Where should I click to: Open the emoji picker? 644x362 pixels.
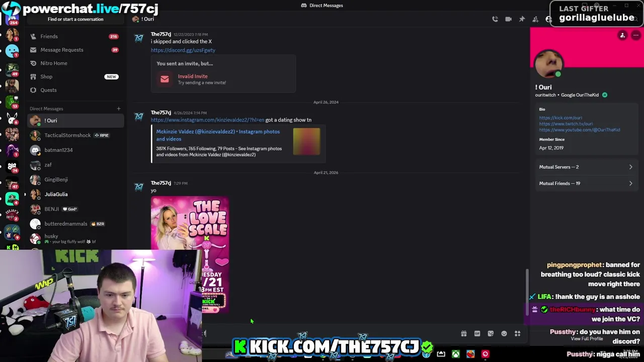pyautogui.click(x=504, y=333)
